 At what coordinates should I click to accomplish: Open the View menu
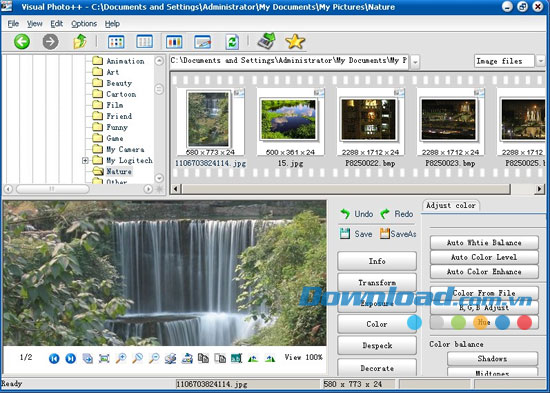[34, 24]
